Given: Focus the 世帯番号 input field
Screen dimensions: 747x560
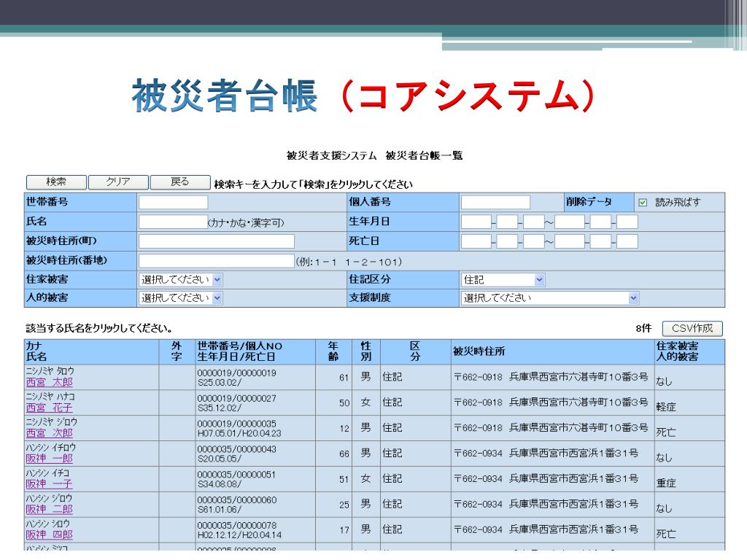Looking at the screenshot, I should pos(174,203).
